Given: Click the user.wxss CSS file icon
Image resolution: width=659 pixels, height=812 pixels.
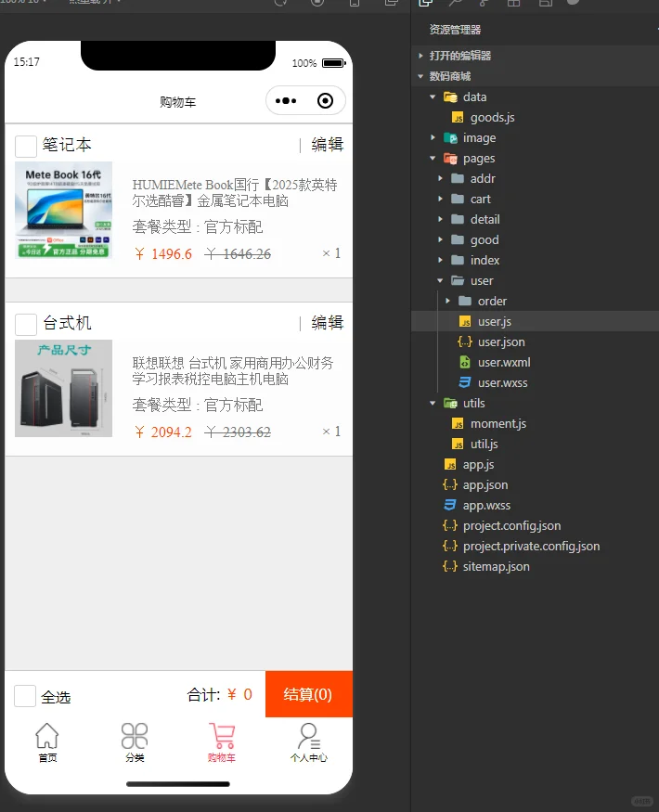Looking at the screenshot, I should [x=465, y=382].
